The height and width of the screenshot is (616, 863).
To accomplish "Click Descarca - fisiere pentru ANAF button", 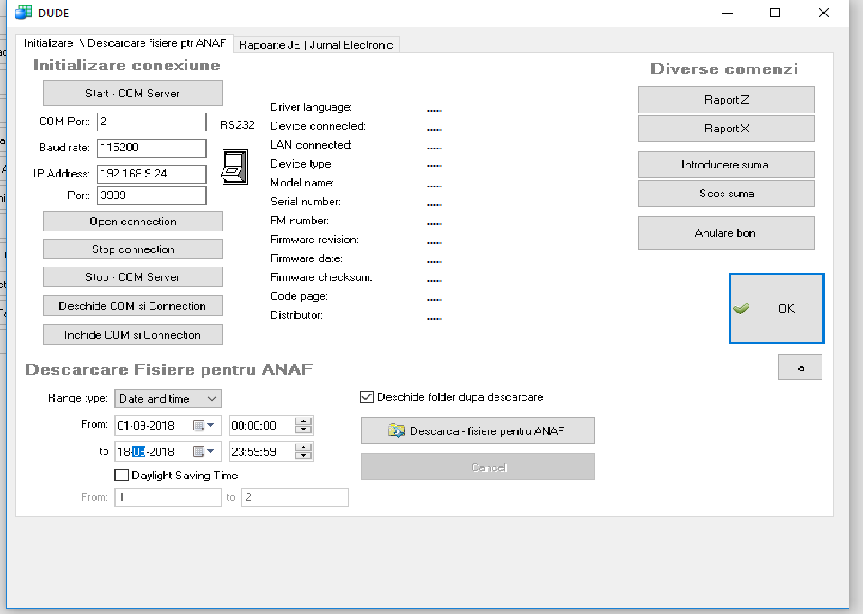I will [477, 430].
